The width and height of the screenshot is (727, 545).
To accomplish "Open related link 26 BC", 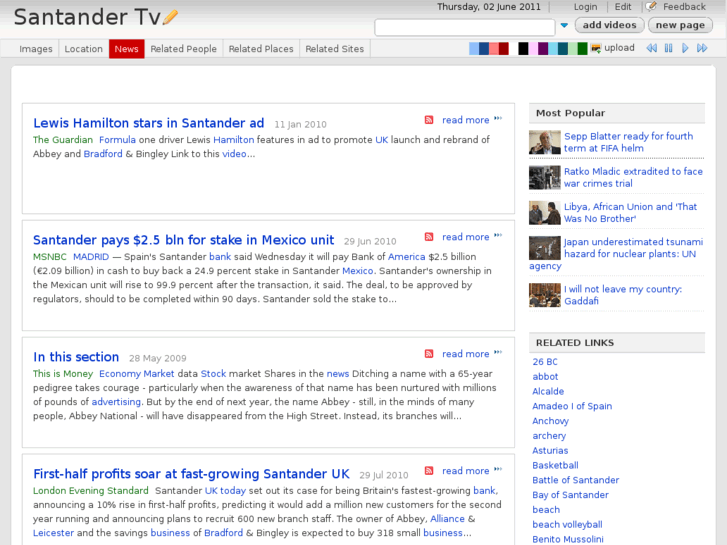I will (x=545, y=362).
